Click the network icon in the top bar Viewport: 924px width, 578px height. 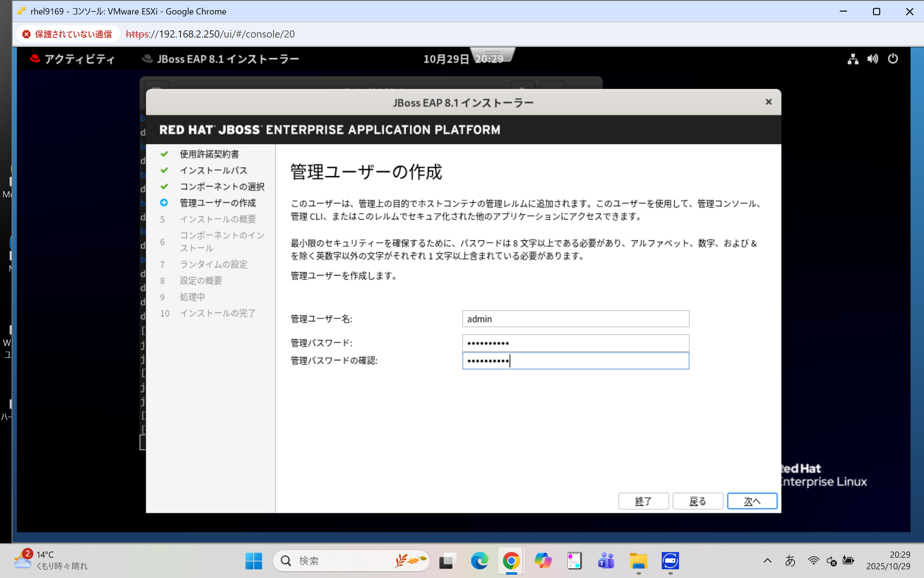tap(852, 59)
